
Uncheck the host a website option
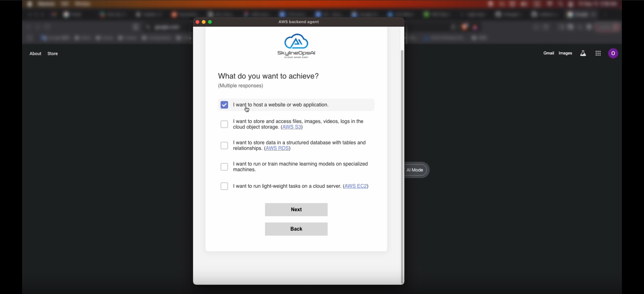(224, 105)
